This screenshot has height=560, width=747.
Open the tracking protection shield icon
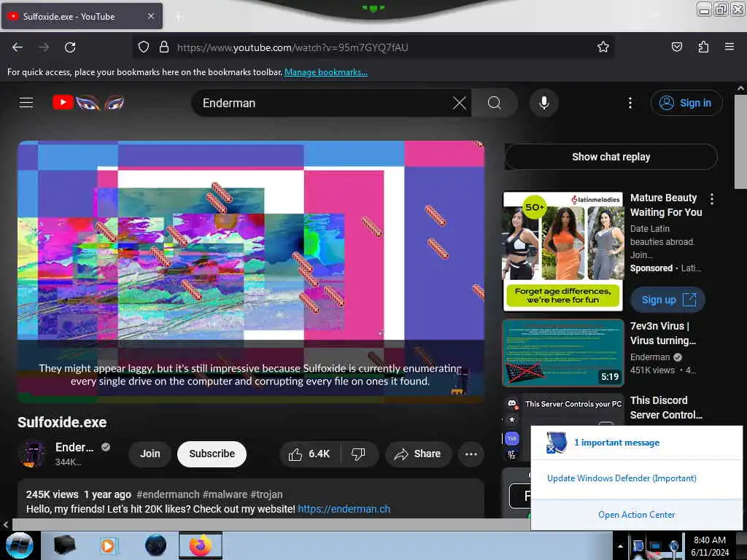pyautogui.click(x=144, y=47)
